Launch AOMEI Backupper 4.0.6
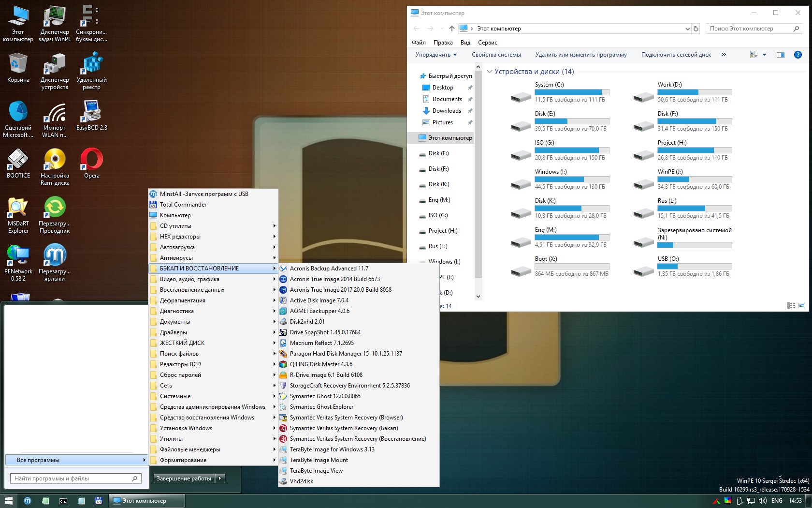Viewport: 812px width, 508px height. (x=359, y=311)
